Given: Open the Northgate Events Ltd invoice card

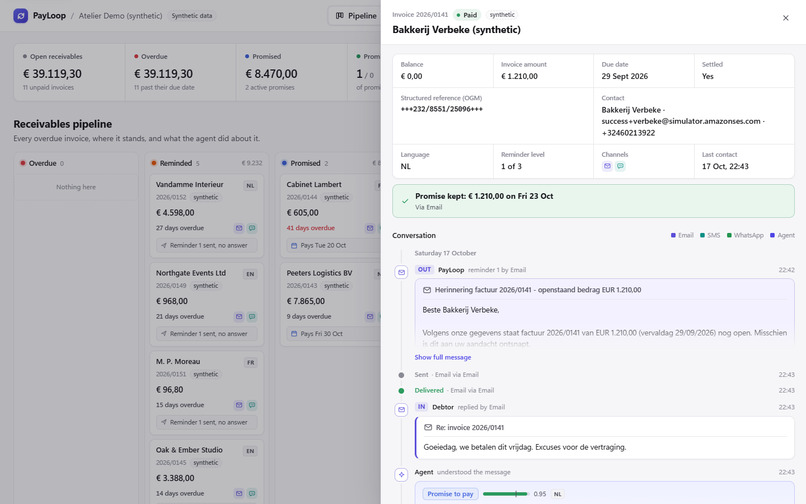Looking at the screenshot, I should click(x=207, y=304).
